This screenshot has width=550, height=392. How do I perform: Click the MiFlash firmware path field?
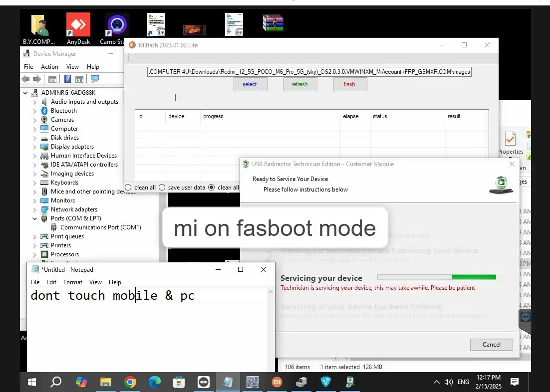pyautogui.click(x=309, y=72)
